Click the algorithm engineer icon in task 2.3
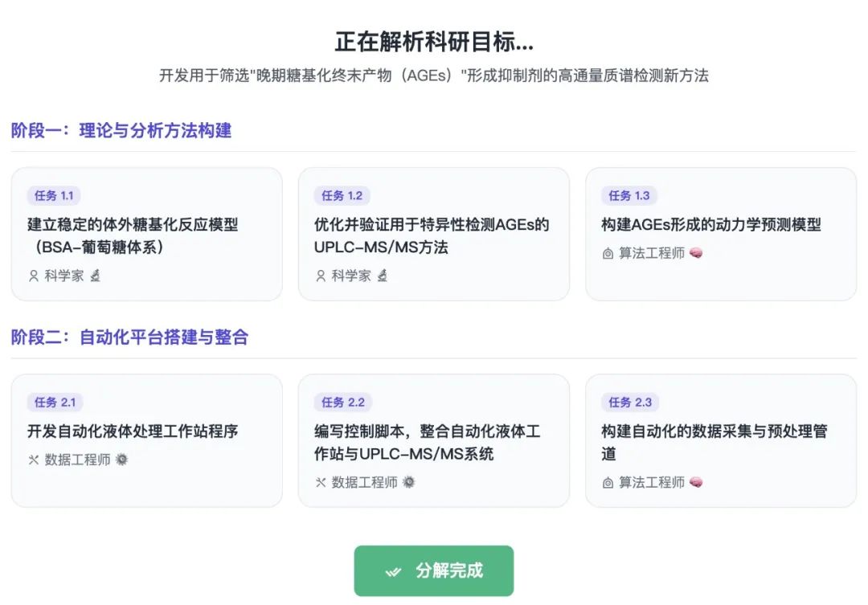This screenshot has width=868, height=605. (x=608, y=483)
